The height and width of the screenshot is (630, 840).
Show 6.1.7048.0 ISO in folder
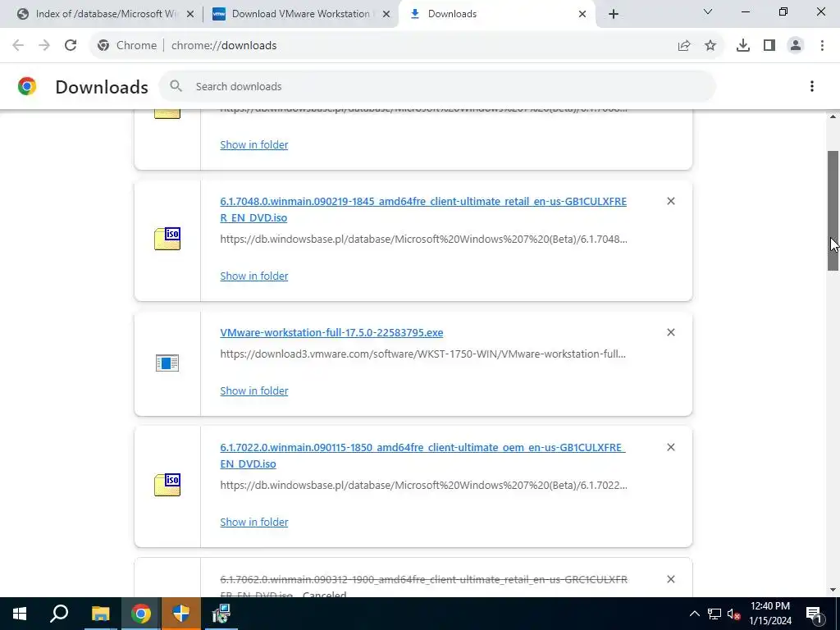254,276
